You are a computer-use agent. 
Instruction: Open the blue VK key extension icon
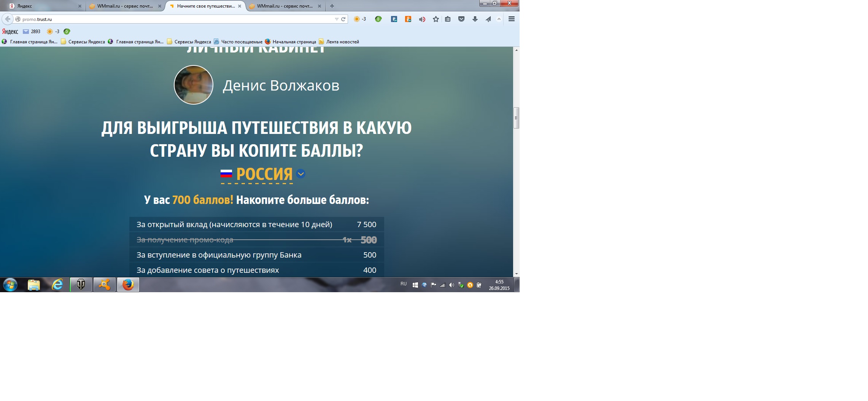click(x=394, y=19)
